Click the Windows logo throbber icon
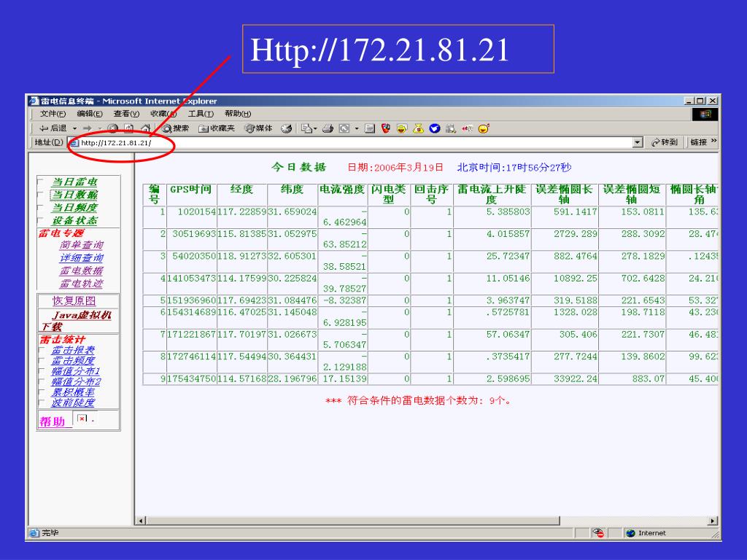Screen dimensions: 747x560 (x=705, y=114)
